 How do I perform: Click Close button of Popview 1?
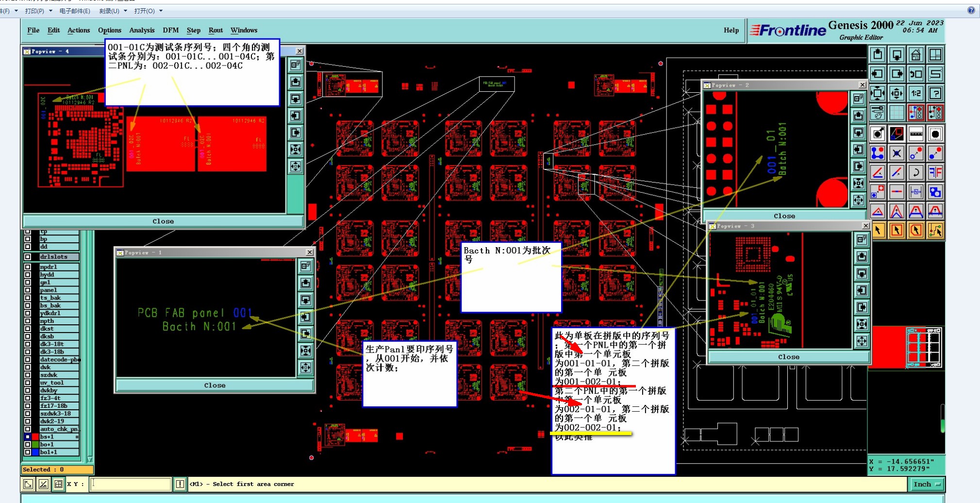[x=215, y=386]
